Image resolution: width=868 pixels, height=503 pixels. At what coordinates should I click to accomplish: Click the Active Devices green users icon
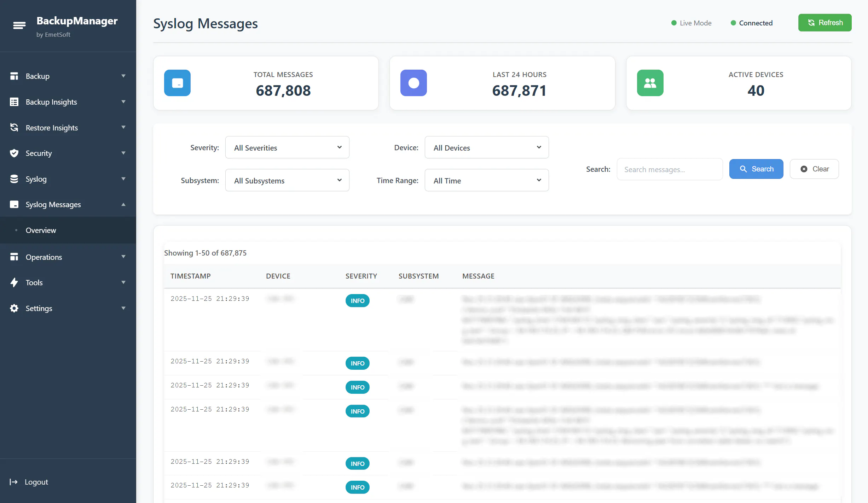(x=650, y=83)
